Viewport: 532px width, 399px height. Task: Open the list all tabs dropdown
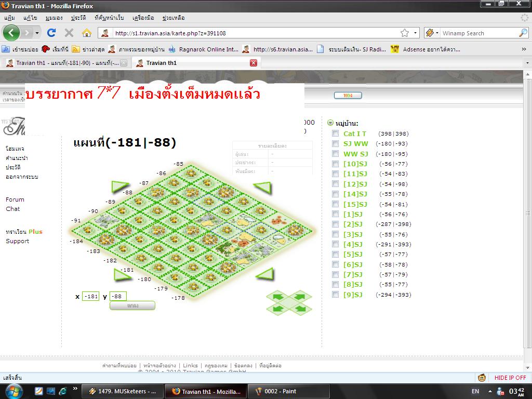click(527, 63)
